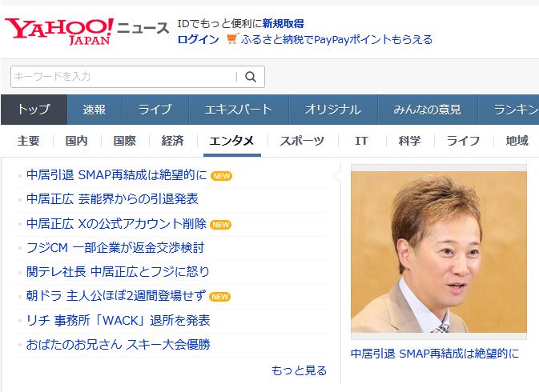Viewport: 539px width, 392px height.
Task: Click the featured article photo thumbnail
Action: coord(439,252)
